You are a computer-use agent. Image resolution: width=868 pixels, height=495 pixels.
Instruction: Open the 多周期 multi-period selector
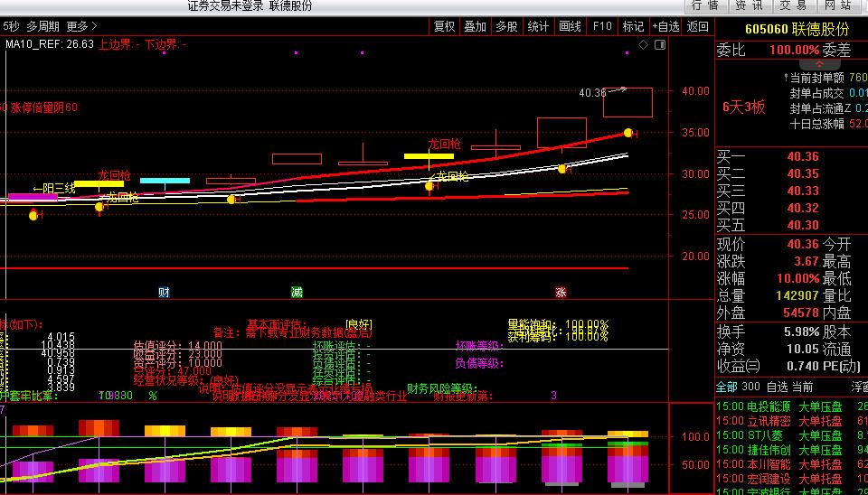coord(43,26)
